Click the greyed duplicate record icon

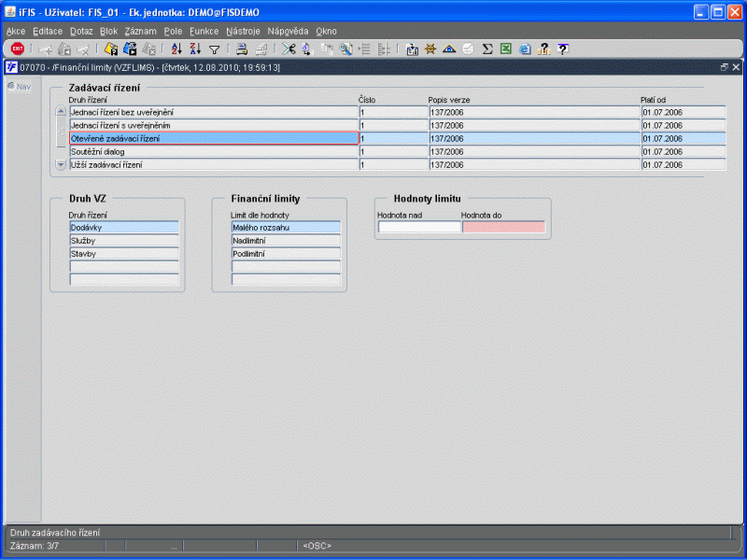click(64, 49)
